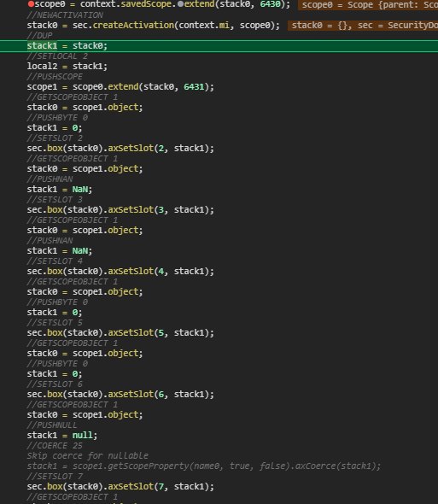This screenshot has height=504, width=438.
Task: Click the commented getScopeProperty axCoerce line
Action: [204, 466]
